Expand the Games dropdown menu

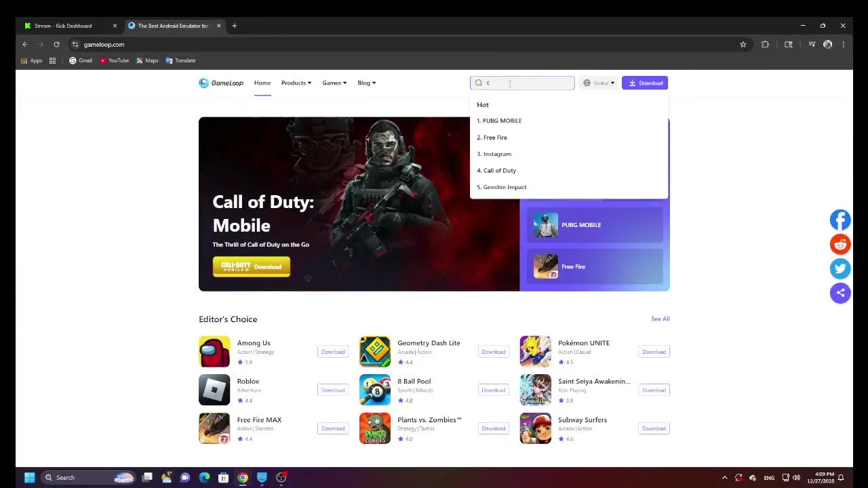click(x=334, y=83)
